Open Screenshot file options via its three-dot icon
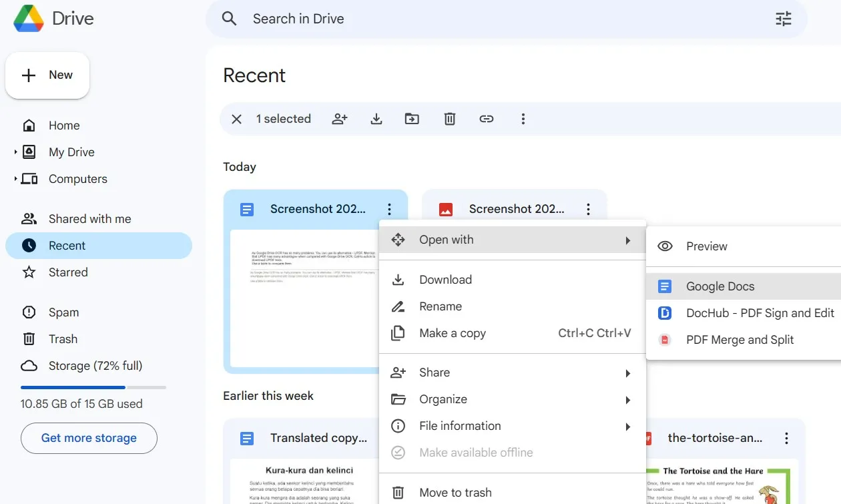 click(389, 209)
